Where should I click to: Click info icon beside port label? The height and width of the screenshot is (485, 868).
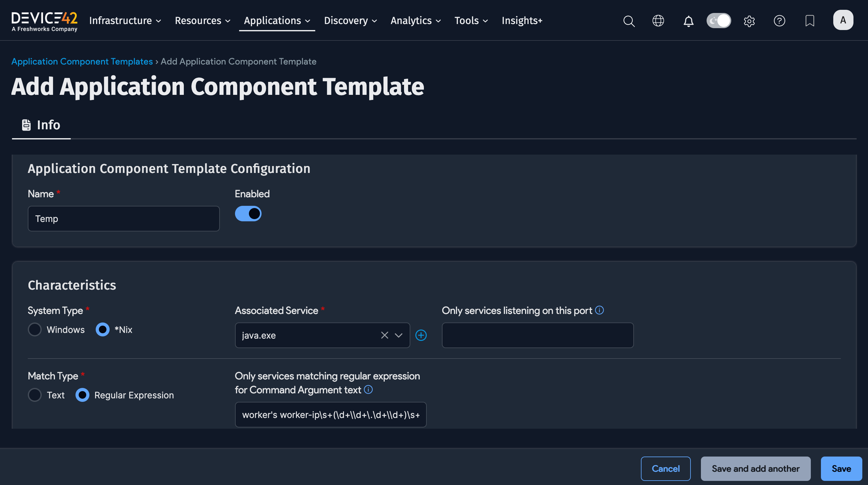pyautogui.click(x=600, y=310)
